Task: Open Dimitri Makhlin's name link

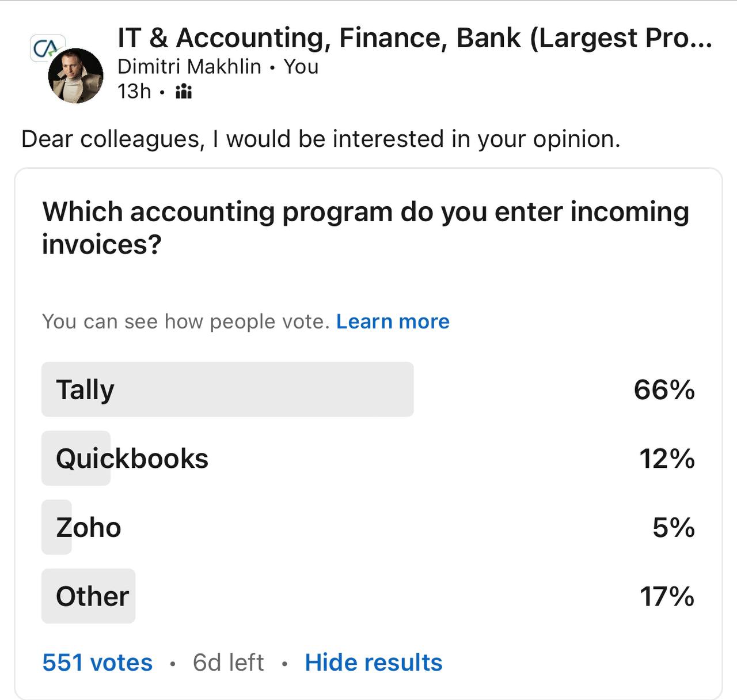Action: 189,67
